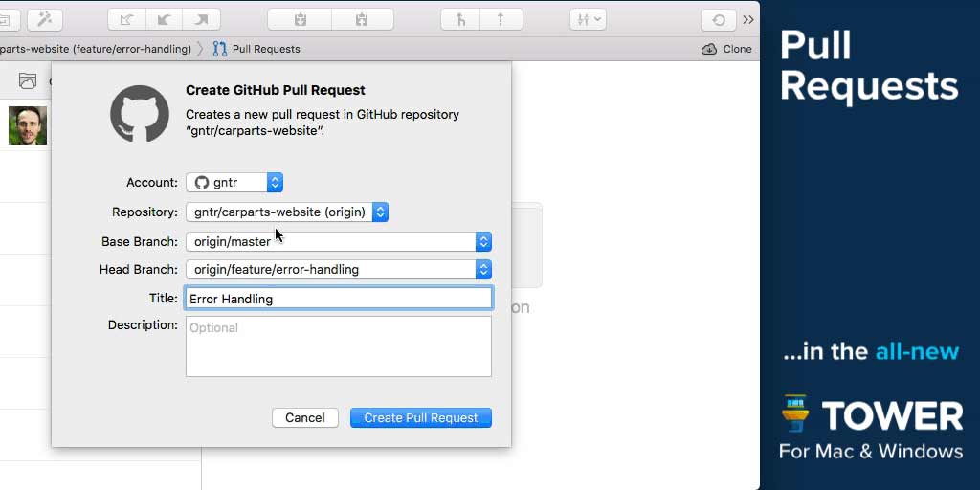Click the Refresh toolbar icon
The image size is (980, 490).
tap(718, 19)
